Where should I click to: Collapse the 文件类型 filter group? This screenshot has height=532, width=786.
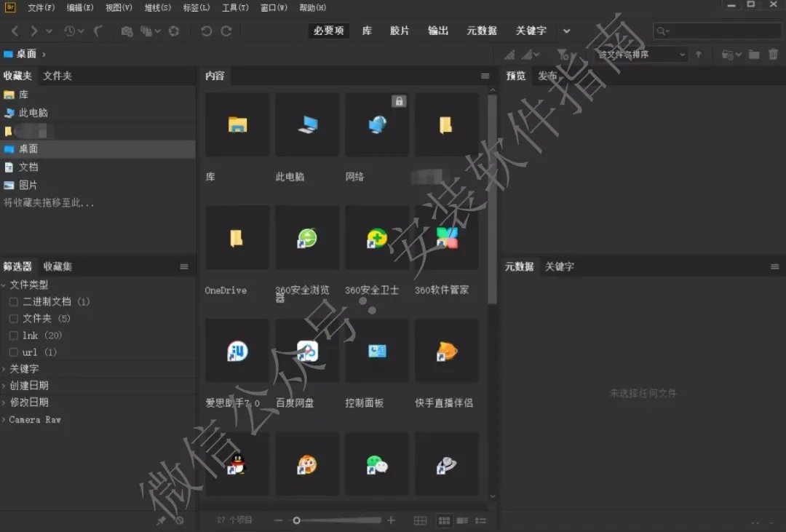(x=4, y=285)
